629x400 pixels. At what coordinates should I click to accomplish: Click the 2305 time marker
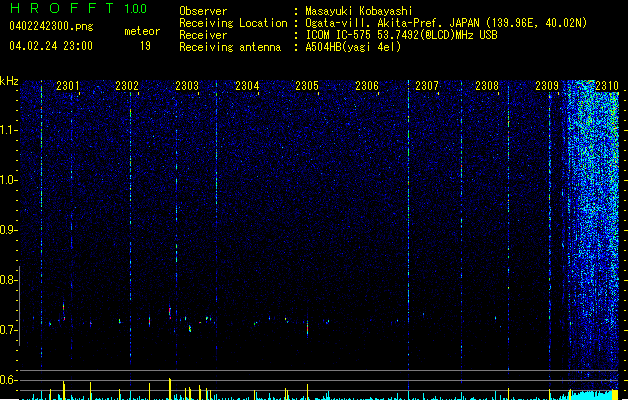point(307,86)
